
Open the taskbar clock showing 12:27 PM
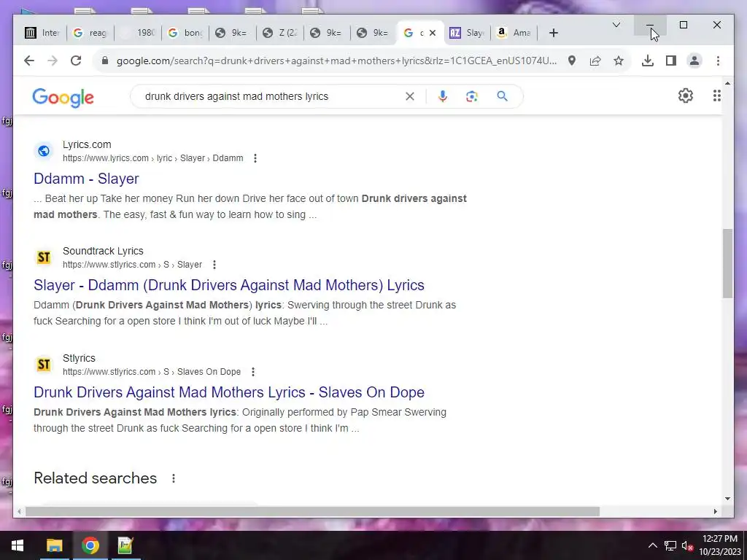click(x=720, y=545)
